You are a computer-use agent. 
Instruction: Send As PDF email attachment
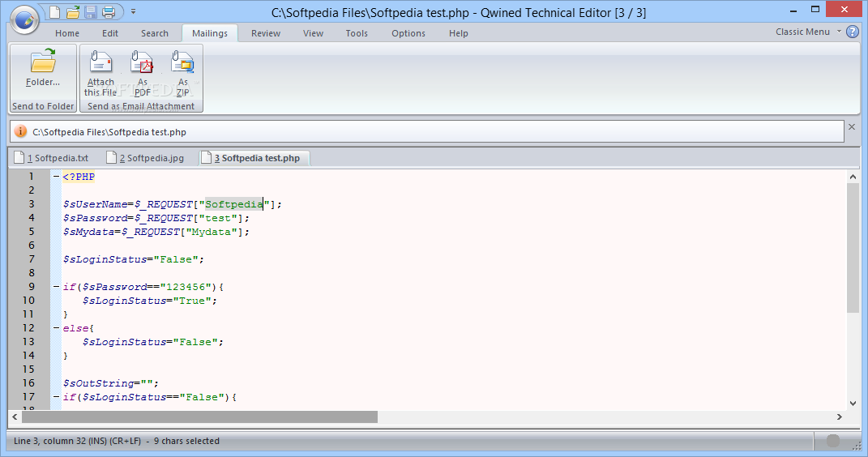(143, 74)
